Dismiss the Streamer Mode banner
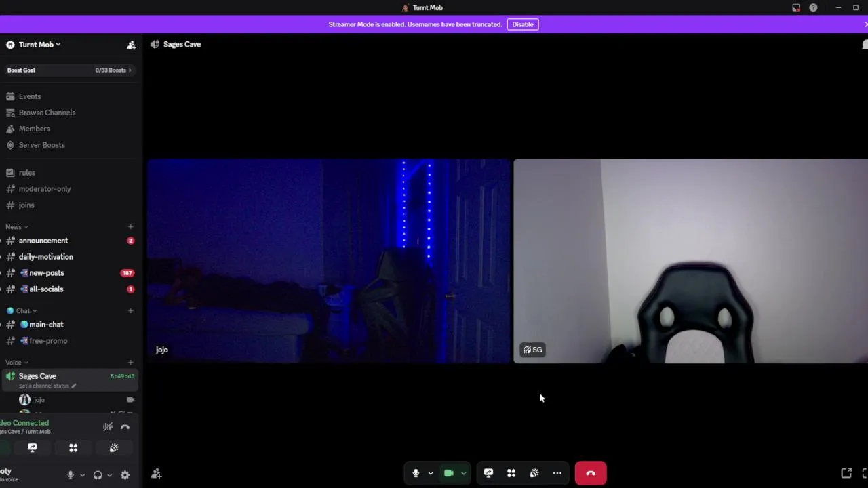The image size is (868, 488). (x=865, y=24)
